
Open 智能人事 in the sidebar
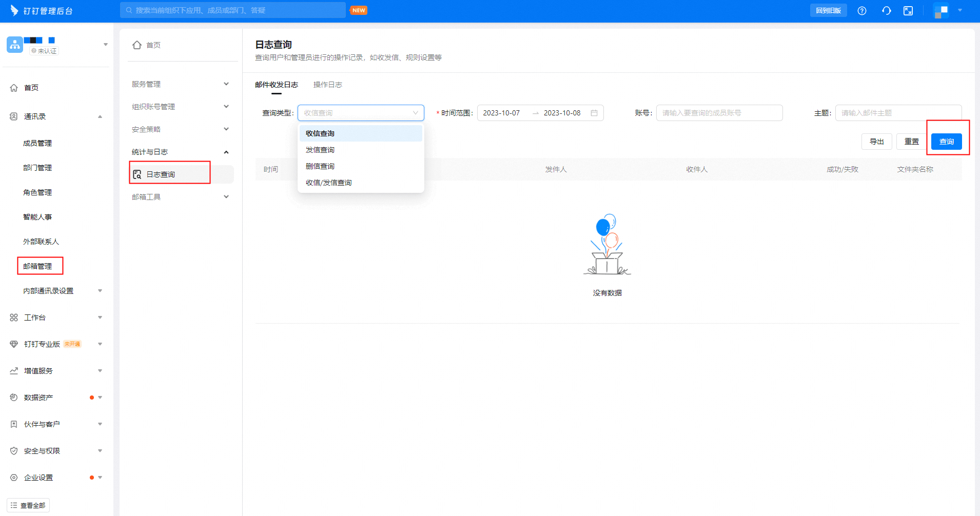tap(37, 217)
